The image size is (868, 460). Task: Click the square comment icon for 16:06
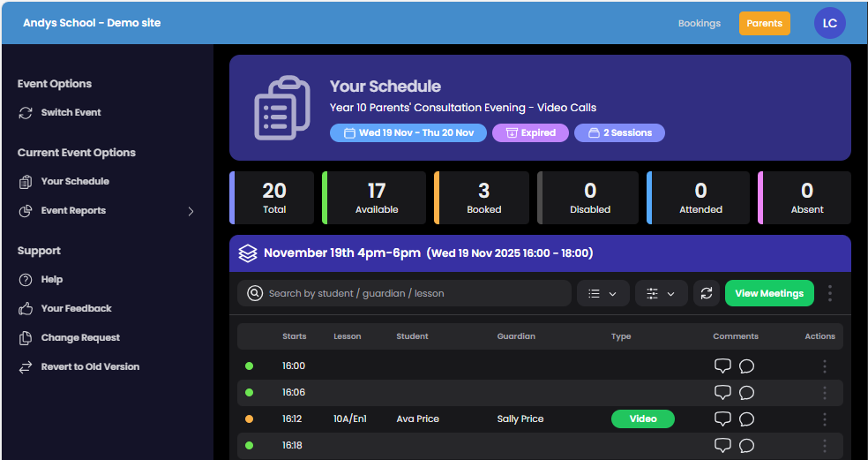pyautogui.click(x=722, y=392)
